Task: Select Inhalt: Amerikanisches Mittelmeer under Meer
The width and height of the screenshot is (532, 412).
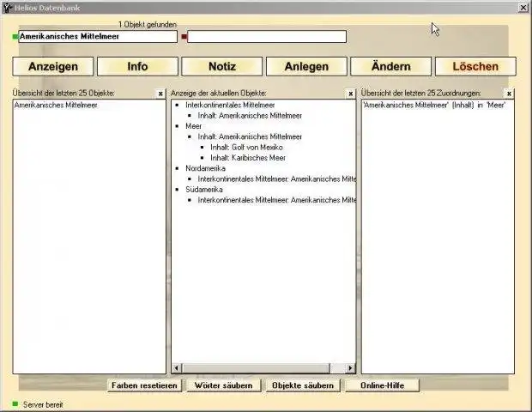Action: [250, 136]
